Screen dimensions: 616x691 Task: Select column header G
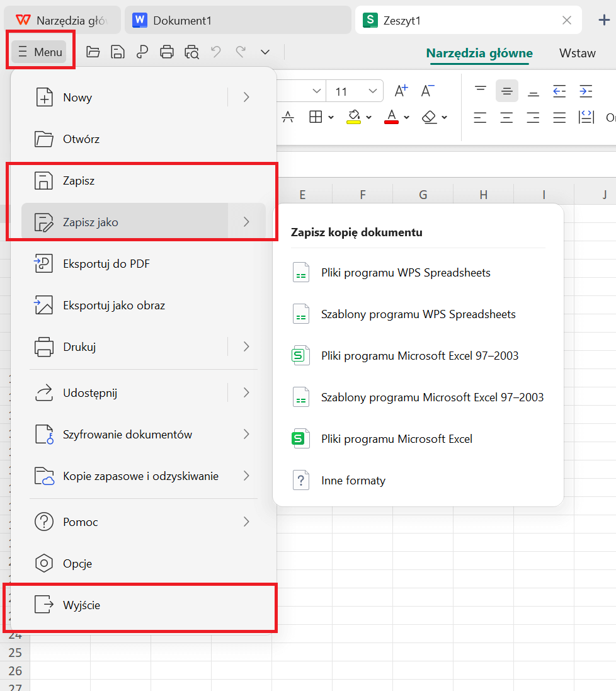tap(423, 195)
